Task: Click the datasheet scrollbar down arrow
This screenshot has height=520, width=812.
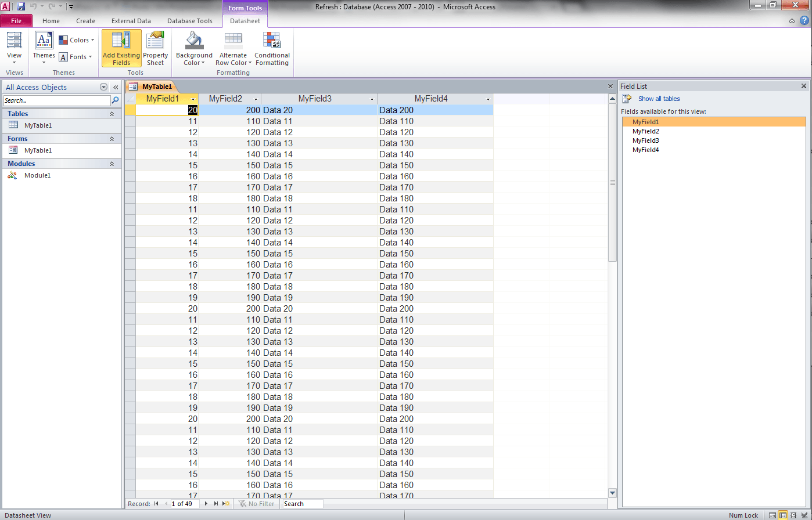Action: 612,493
